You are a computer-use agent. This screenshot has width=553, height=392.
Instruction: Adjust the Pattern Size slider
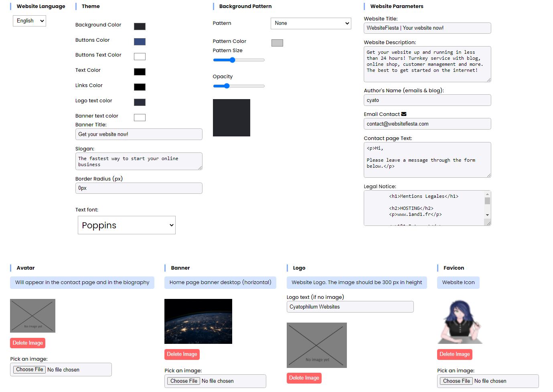233,60
